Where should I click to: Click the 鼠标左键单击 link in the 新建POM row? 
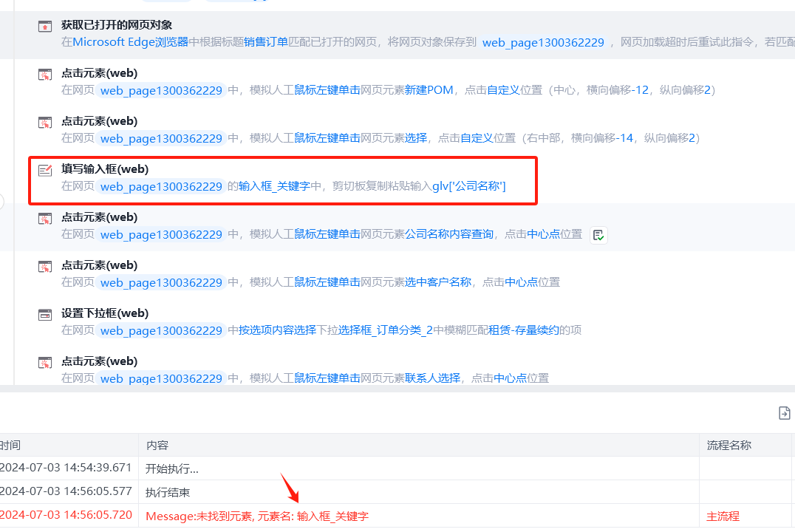tap(327, 90)
